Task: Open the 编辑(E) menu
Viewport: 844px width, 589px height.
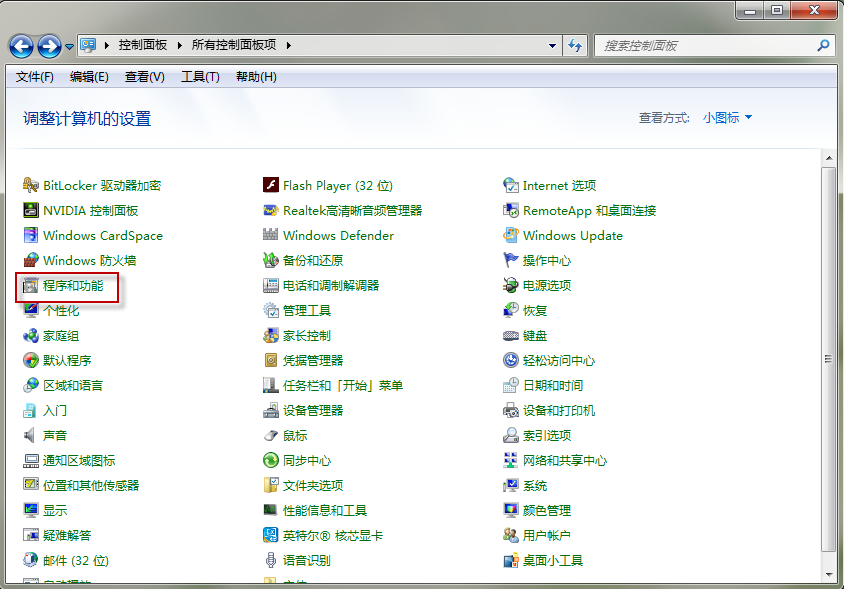Action: point(89,77)
